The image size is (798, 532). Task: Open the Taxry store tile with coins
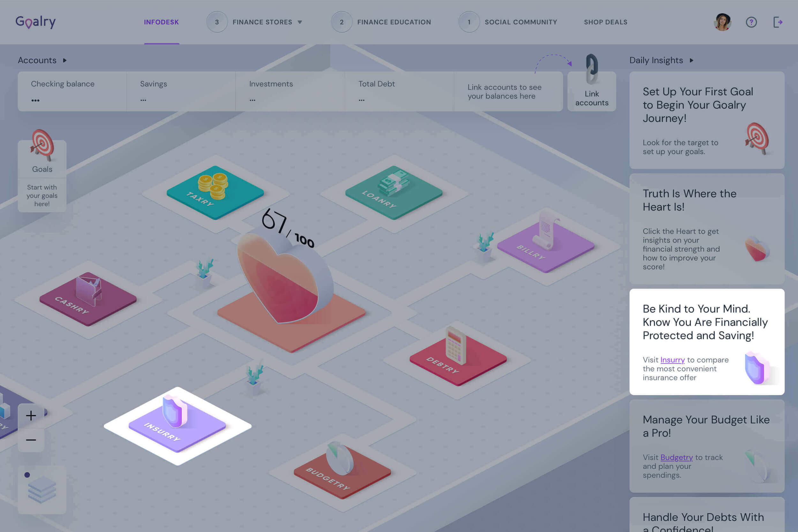215,192
